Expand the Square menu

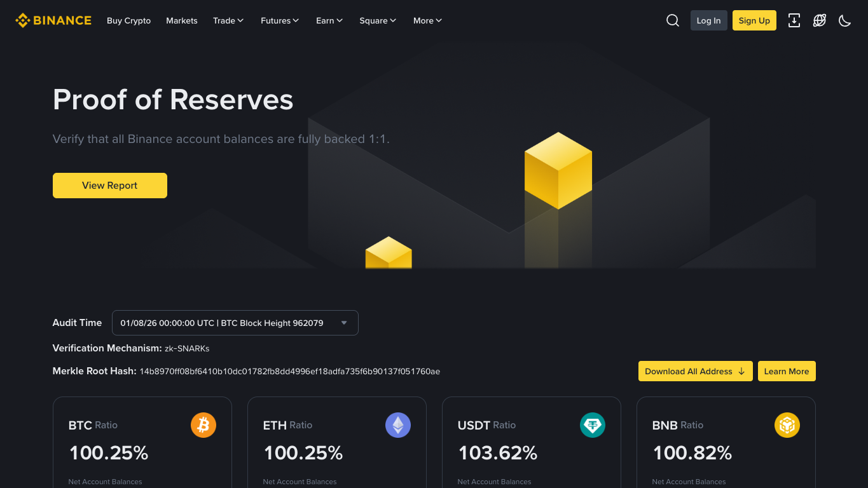pos(378,20)
